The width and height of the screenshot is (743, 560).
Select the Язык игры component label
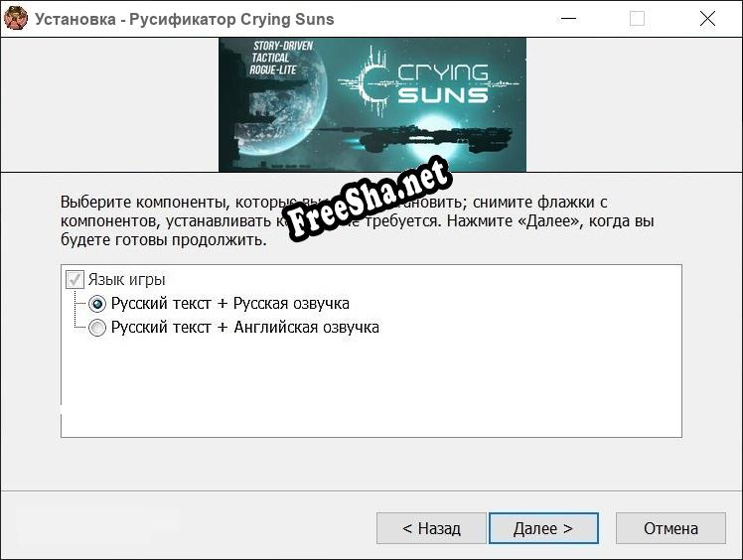click(126, 280)
